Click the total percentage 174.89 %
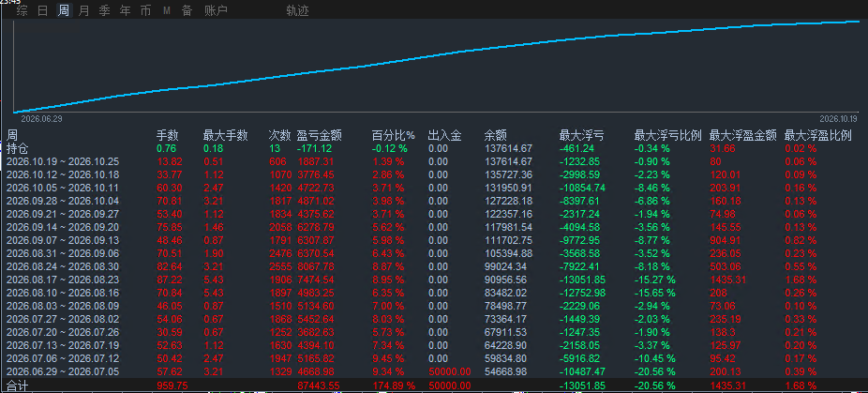The image size is (868, 393). [393, 385]
